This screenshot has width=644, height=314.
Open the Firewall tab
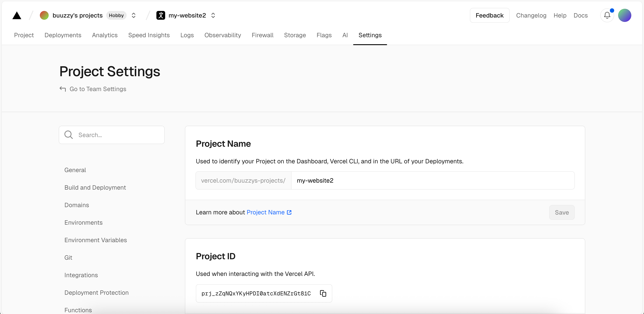pyautogui.click(x=262, y=35)
